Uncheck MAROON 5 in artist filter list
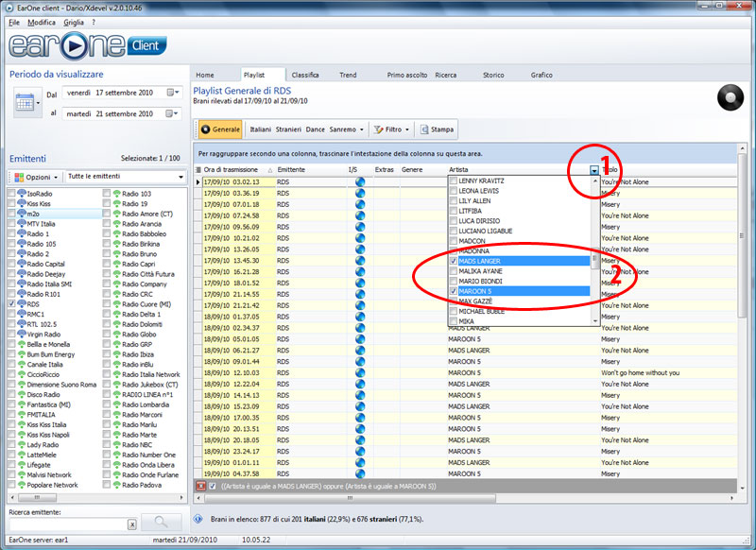756x550 pixels. point(454,291)
